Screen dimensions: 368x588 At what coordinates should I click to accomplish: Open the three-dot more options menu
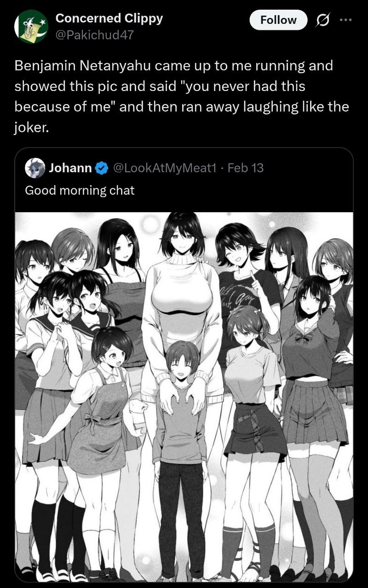coord(345,20)
